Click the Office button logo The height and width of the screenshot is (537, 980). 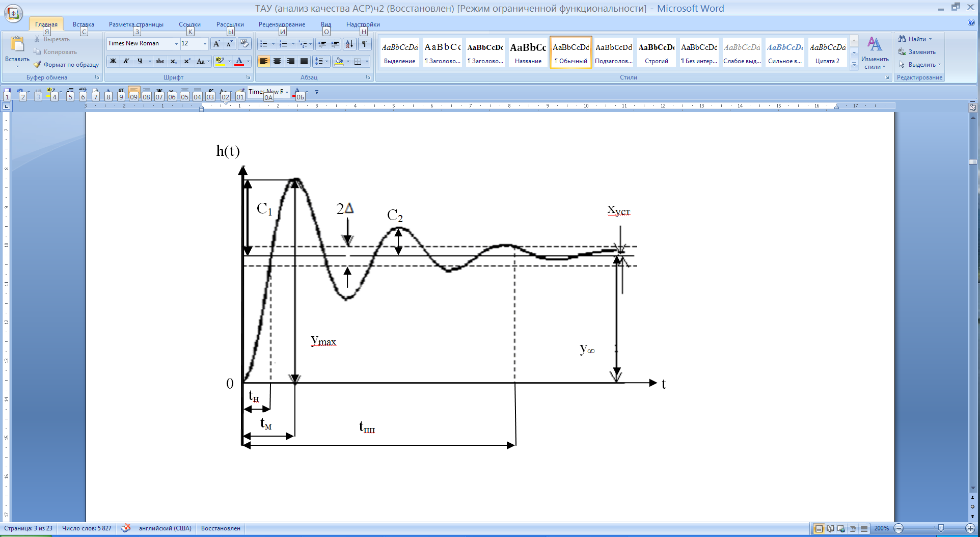pos(13,13)
